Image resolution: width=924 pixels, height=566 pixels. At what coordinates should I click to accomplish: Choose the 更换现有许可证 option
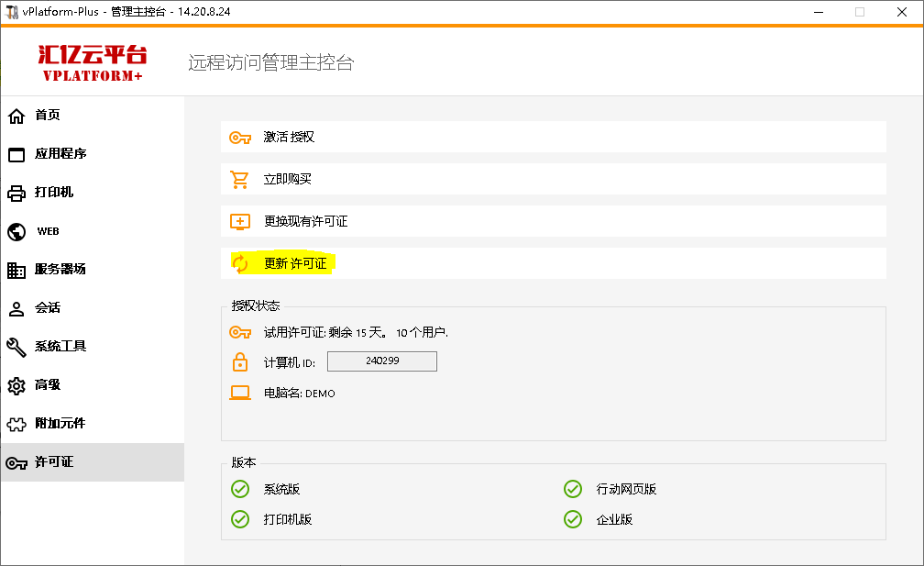[x=305, y=221]
